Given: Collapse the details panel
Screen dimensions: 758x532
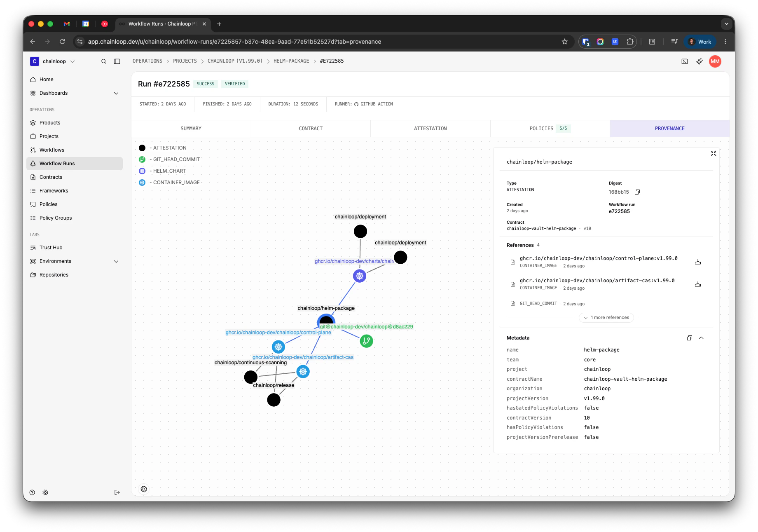Looking at the screenshot, I should coord(714,153).
